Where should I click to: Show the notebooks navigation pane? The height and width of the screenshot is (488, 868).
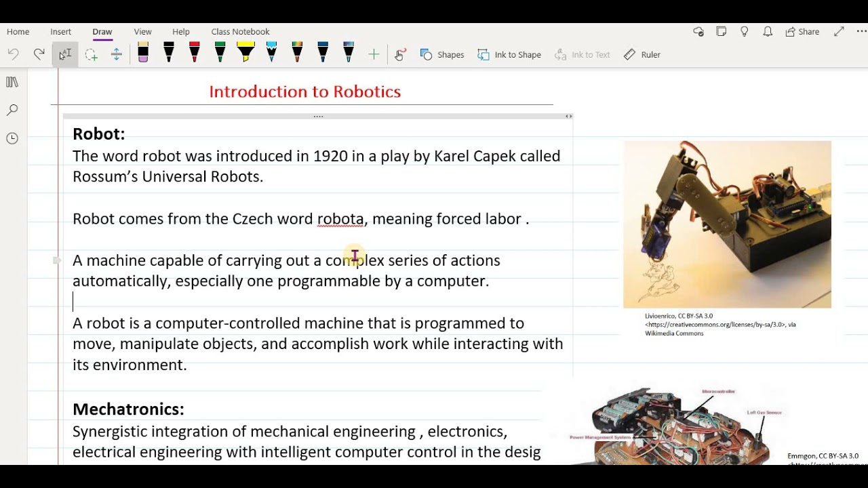pos(12,82)
